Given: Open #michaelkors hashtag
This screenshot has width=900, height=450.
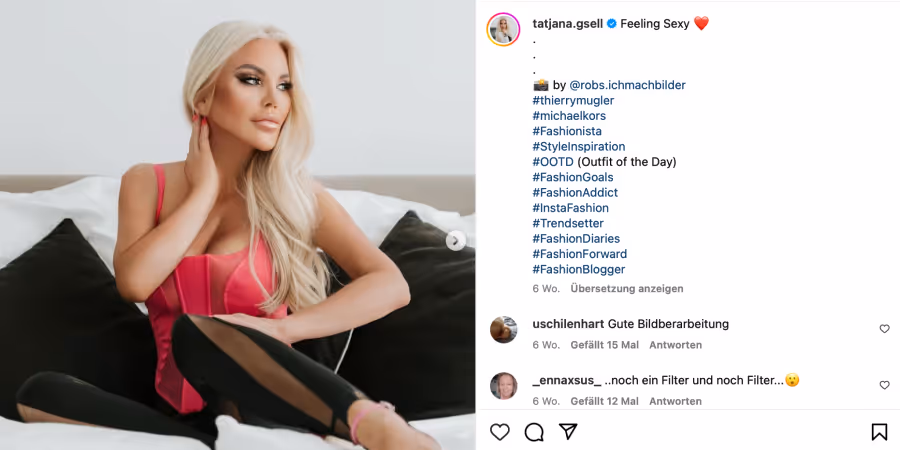Looking at the screenshot, I should pos(569,116).
